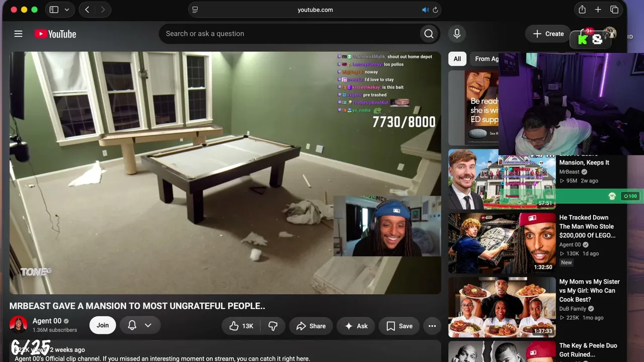Viewport: 644px width, 362px height.
Task: Select the All filter chip
Action: click(x=457, y=59)
